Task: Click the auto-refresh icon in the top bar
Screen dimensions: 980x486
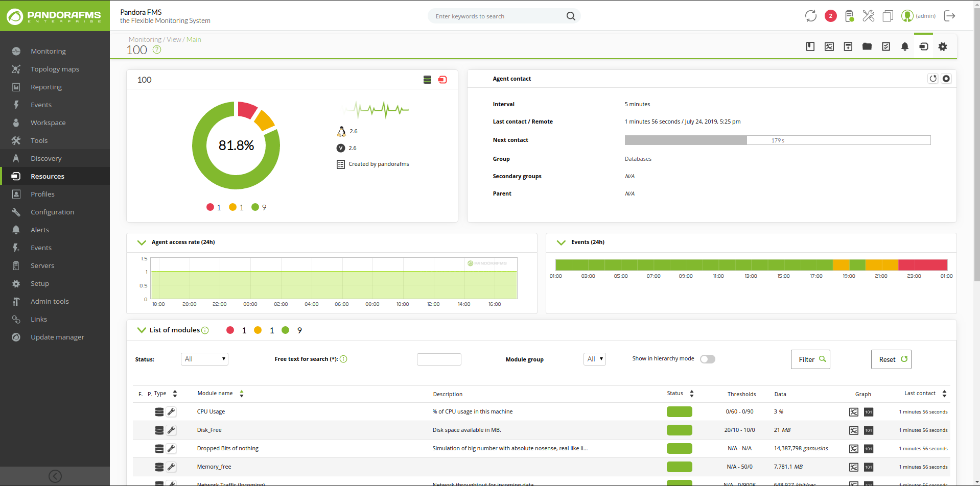Action: coord(811,16)
